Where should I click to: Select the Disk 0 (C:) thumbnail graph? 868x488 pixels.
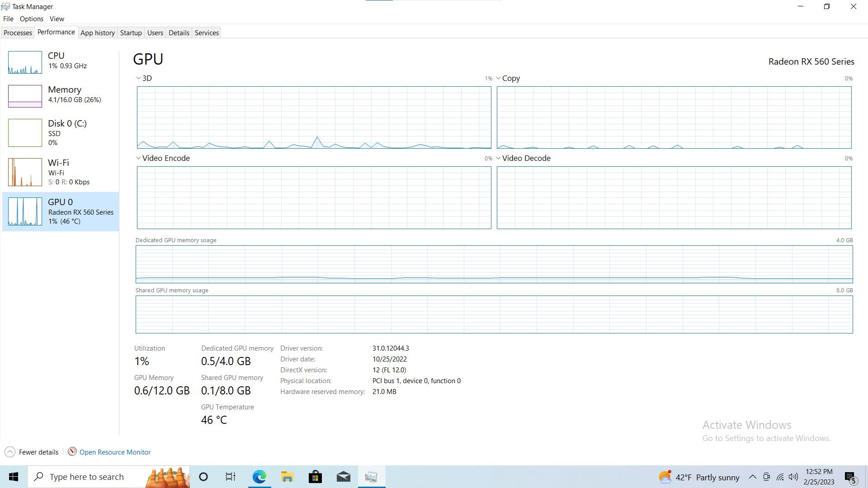pos(25,133)
